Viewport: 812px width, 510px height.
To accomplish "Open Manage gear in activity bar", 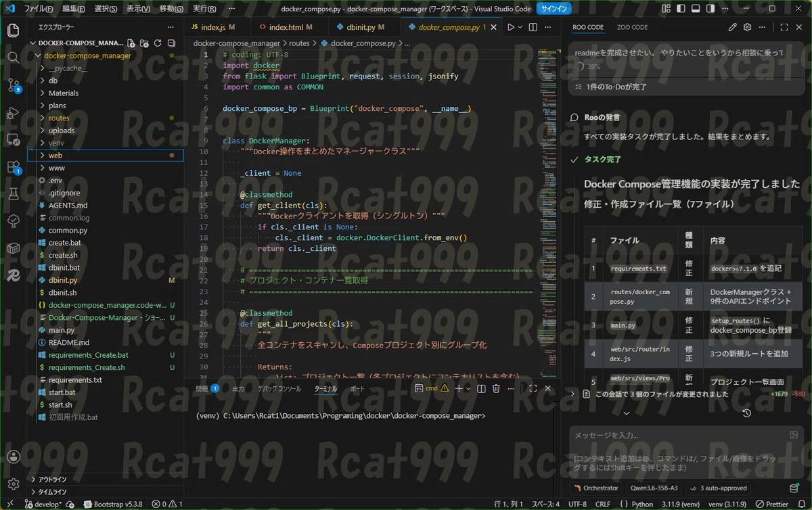I will (x=13, y=484).
